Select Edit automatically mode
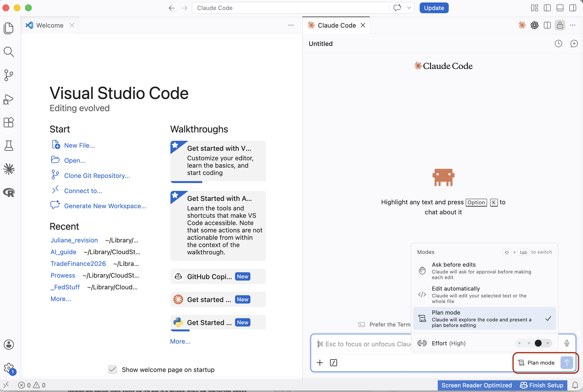This screenshot has height=392, width=583. click(x=484, y=295)
